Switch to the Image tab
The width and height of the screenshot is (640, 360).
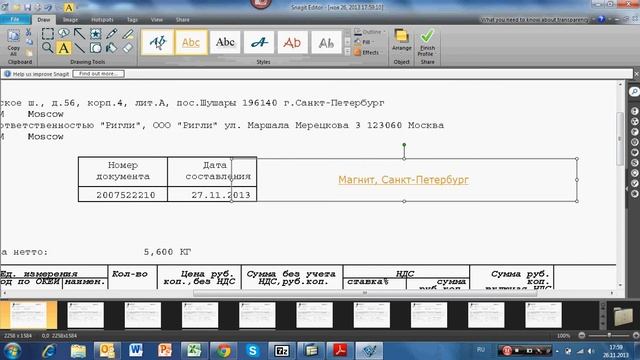point(70,20)
